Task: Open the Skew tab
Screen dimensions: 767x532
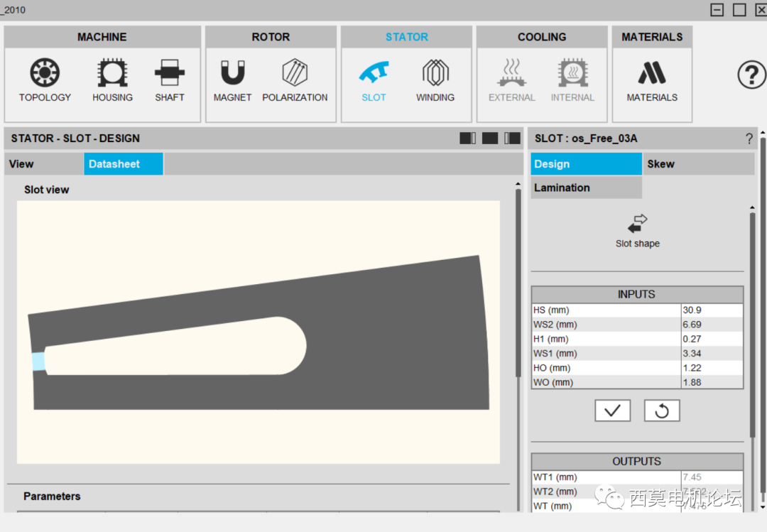Action: pyautogui.click(x=699, y=164)
